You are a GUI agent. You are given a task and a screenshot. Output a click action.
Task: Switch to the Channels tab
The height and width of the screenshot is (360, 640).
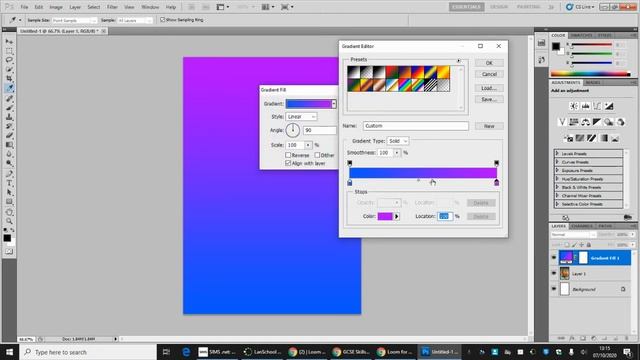coord(582,226)
